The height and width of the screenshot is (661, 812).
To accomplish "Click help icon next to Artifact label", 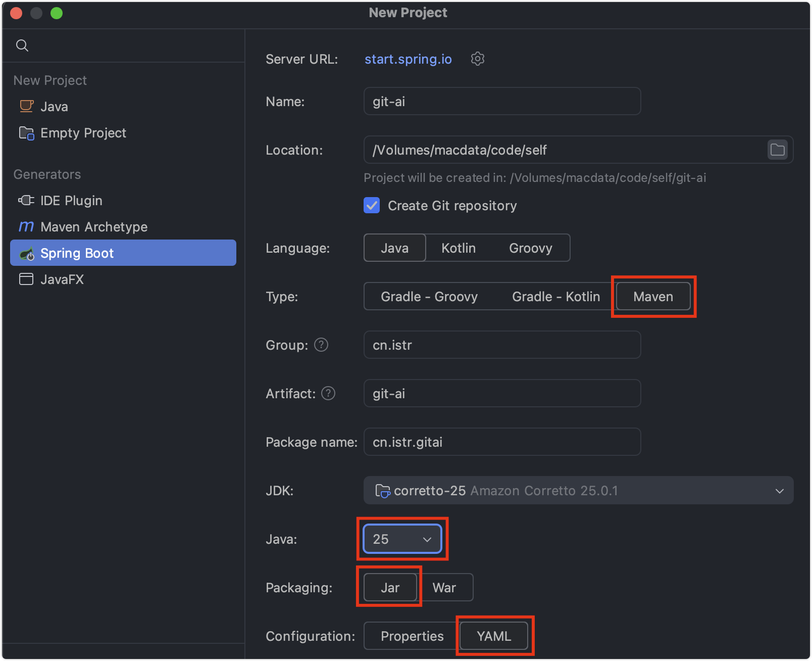I will click(x=328, y=393).
